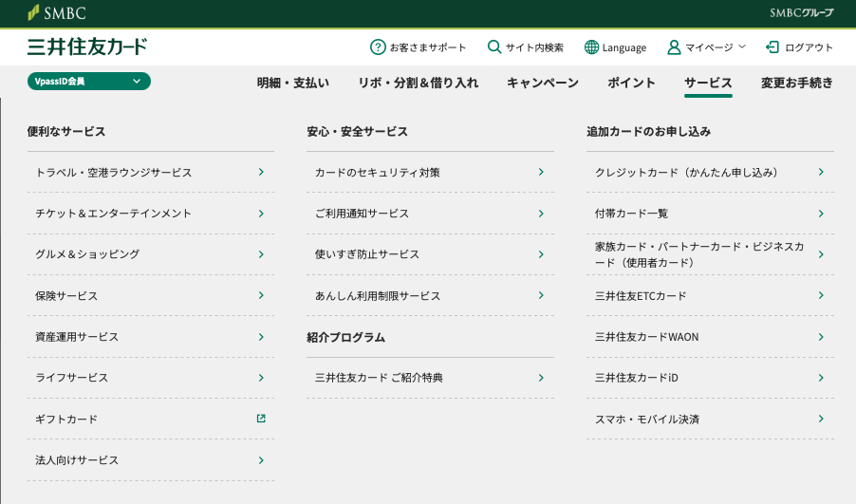The height and width of the screenshot is (504, 856).
Task: Go to 使いすぎ防止サービス
Action: pos(430,254)
